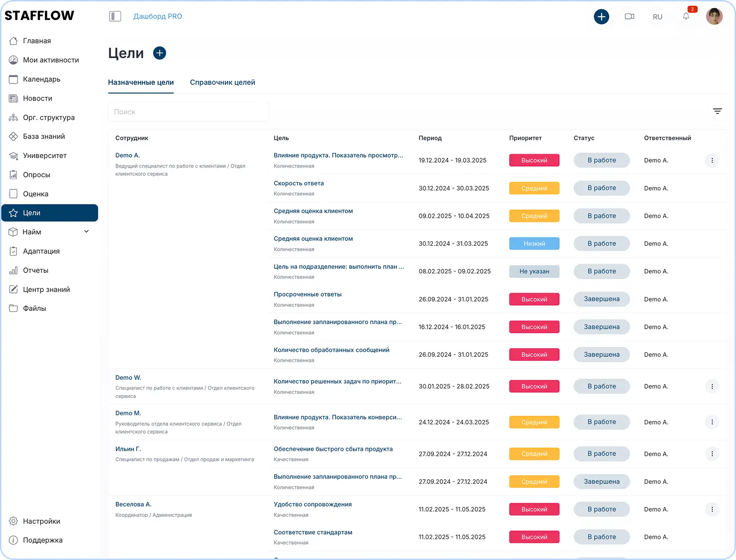Expand the Найм menu chevron
The width and height of the screenshot is (736, 560).
[86, 232]
